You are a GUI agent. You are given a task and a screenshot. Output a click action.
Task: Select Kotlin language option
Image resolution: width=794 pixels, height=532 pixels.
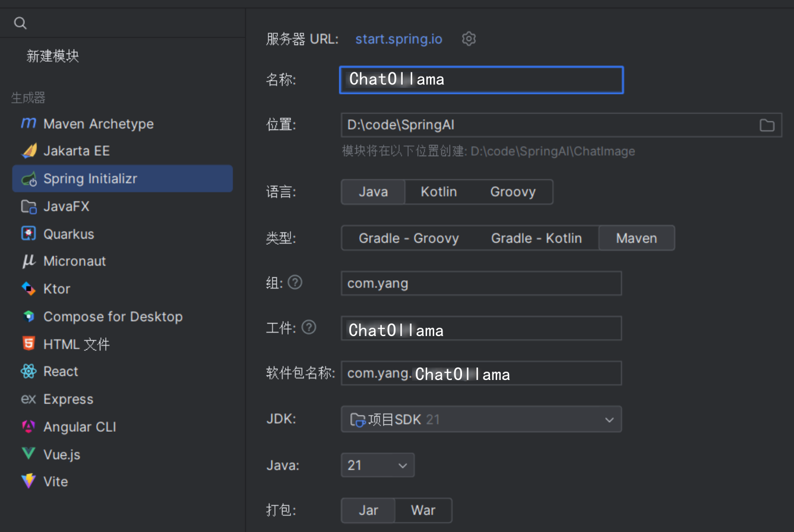[x=439, y=192]
